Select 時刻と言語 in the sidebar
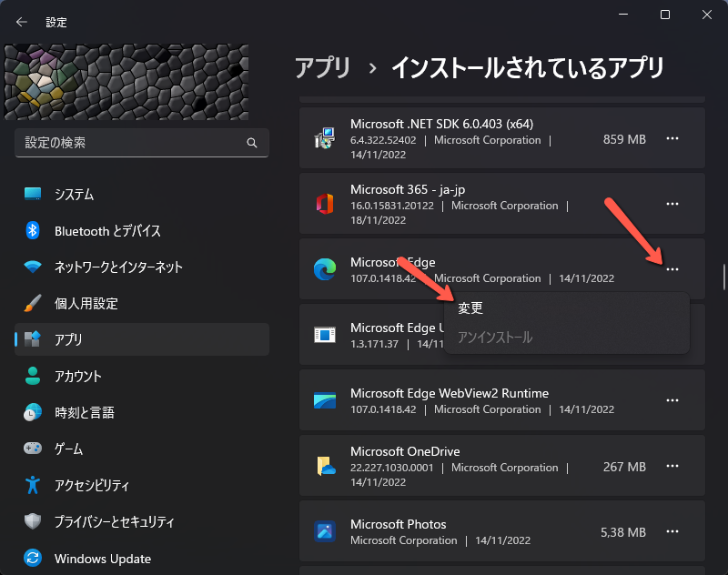Viewport: 728px width, 575px height. click(x=142, y=412)
